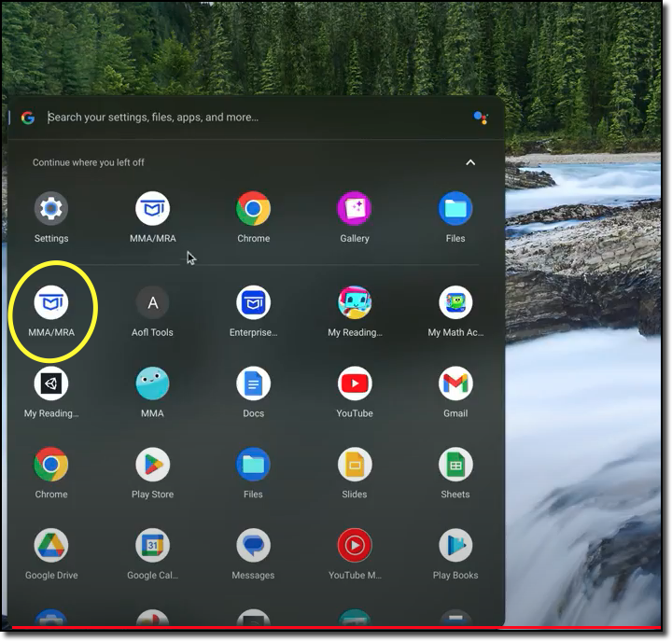Focus the launcher search field
Screen dimensions: 672x641
click(258, 118)
